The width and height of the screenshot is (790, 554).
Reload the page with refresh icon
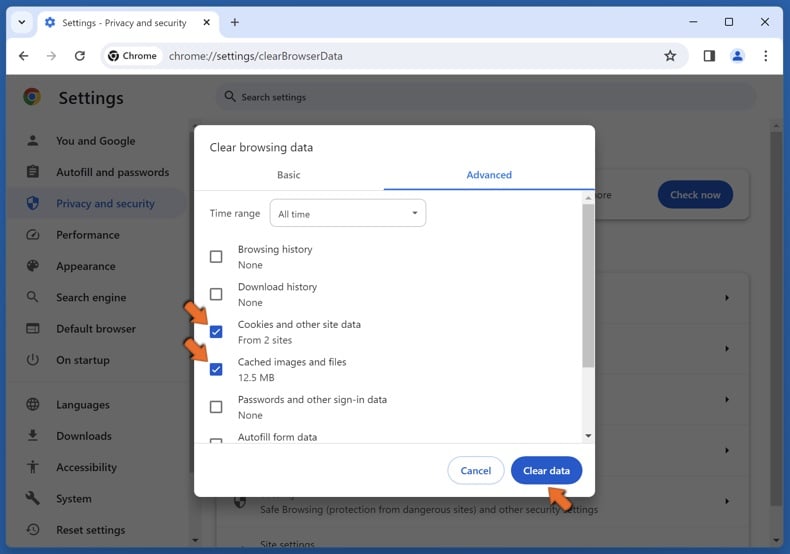pyautogui.click(x=80, y=56)
